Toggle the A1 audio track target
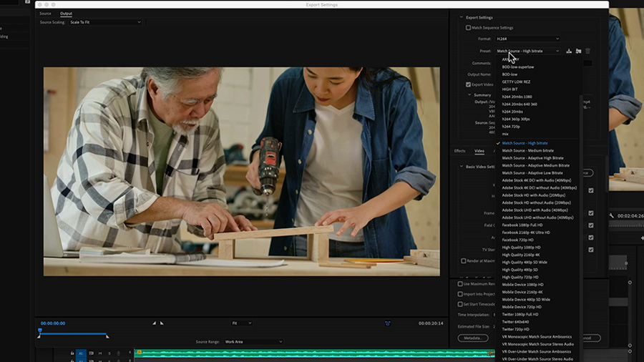This screenshot has width=644, height=362. (81, 353)
